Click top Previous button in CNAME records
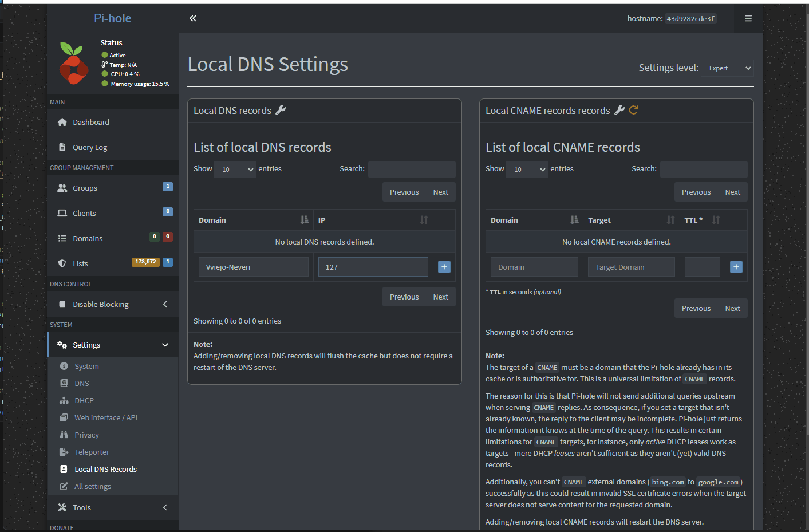 pyautogui.click(x=696, y=192)
